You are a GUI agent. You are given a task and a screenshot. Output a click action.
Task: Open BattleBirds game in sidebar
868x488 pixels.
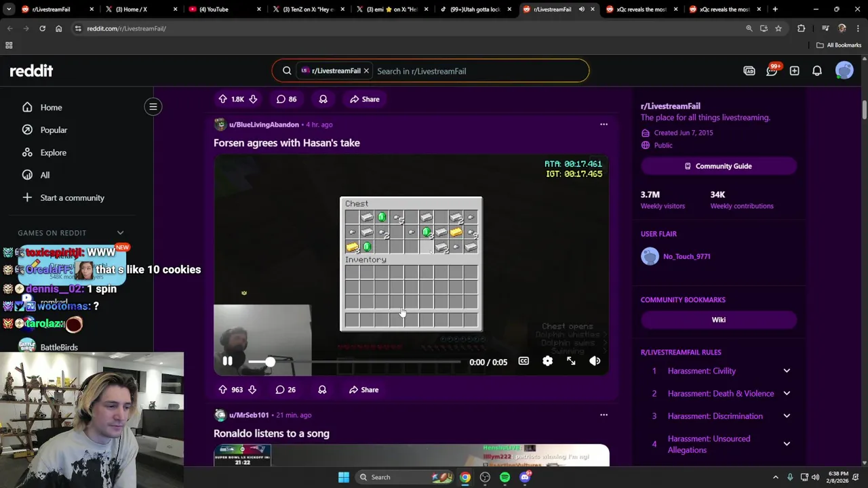59,347
